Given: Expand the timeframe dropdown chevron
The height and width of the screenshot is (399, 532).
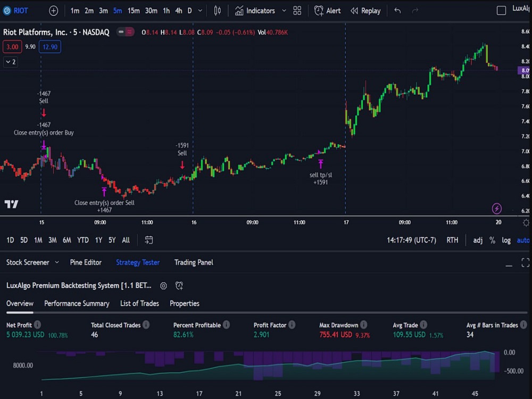Looking at the screenshot, I should [x=200, y=11].
